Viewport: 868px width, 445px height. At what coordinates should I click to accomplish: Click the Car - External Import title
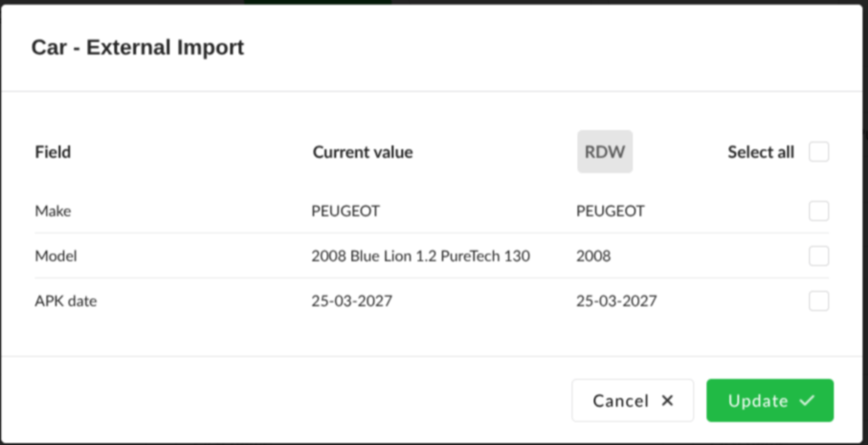137,48
